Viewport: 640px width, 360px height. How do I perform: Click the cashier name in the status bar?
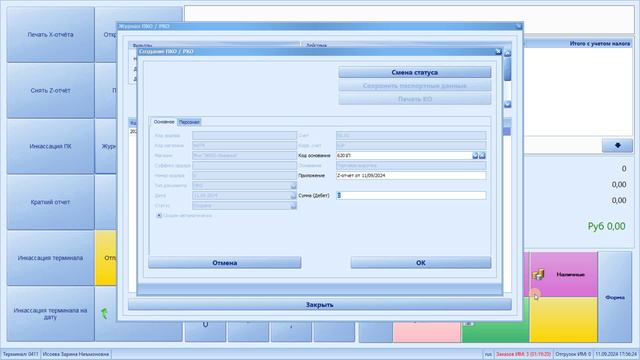76,354
